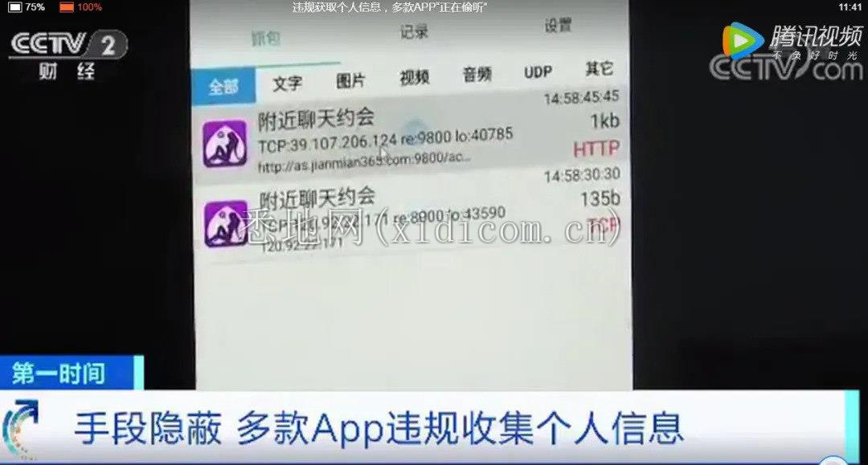Select the 全部 filter tab

[x=223, y=86]
